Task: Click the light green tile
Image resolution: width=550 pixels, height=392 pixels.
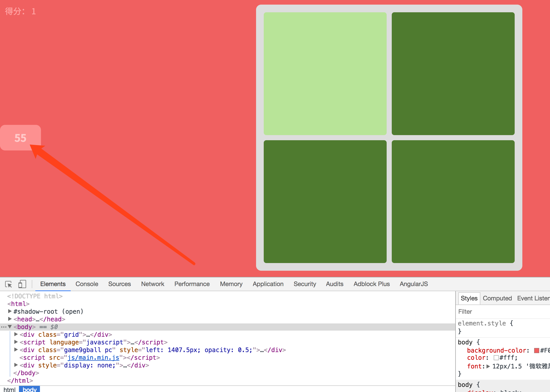Action: click(x=325, y=74)
